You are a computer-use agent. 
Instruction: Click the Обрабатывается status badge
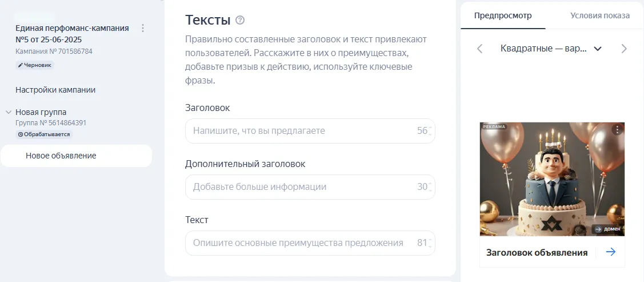pyautogui.click(x=44, y=134)
